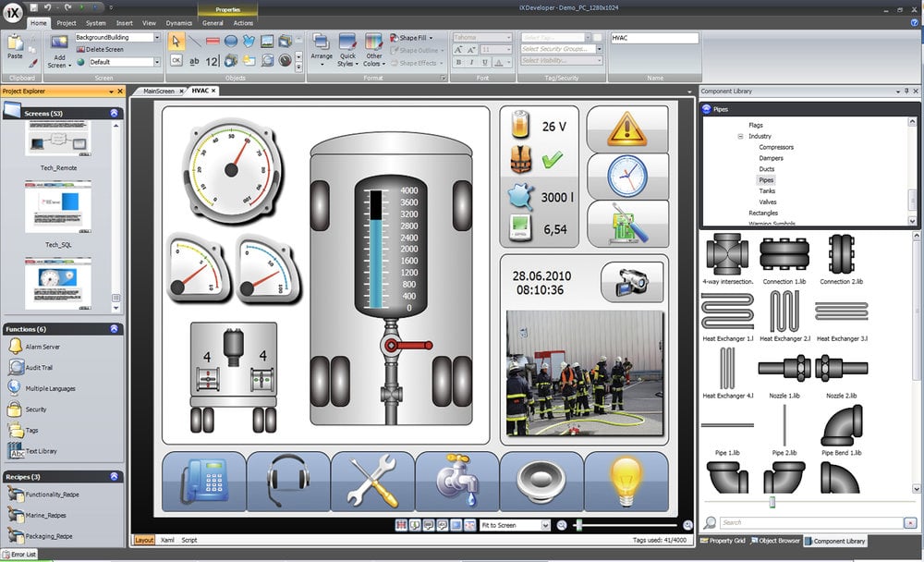Expand the Valves category in Component Library
924x562 pixels.
pyautogui.click(x=770, y=202)
